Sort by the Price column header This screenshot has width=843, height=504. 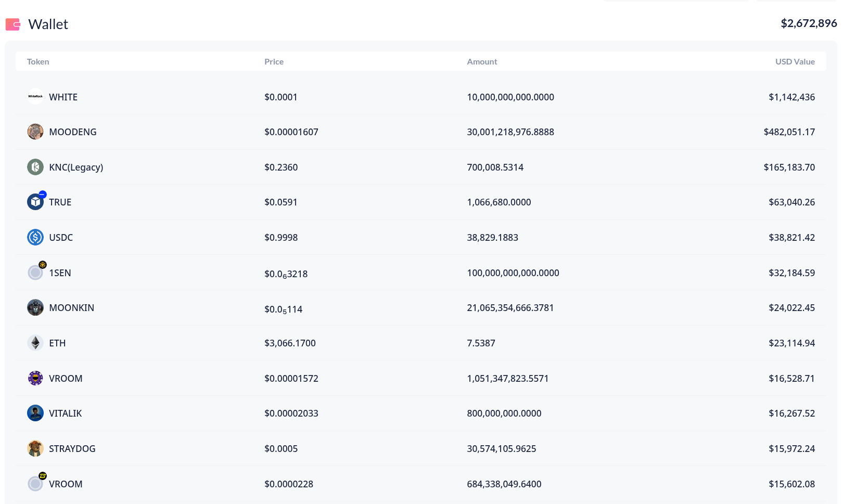point(274,61)
